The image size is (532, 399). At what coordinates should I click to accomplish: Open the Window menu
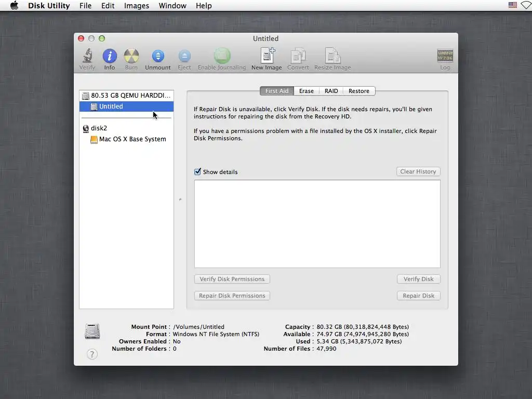point(172,5)
